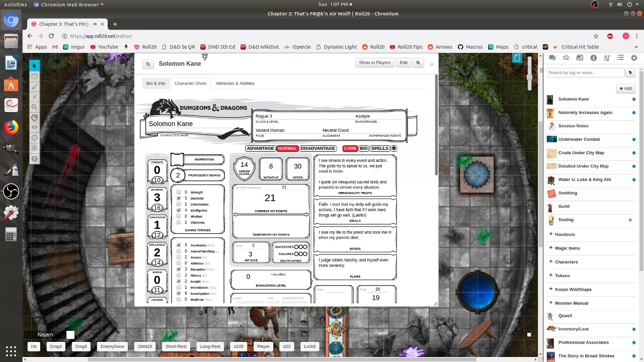Activate the lightning FX tool
Image resolution: width=644 pixels, height=362 pixels.
(34, 97)
